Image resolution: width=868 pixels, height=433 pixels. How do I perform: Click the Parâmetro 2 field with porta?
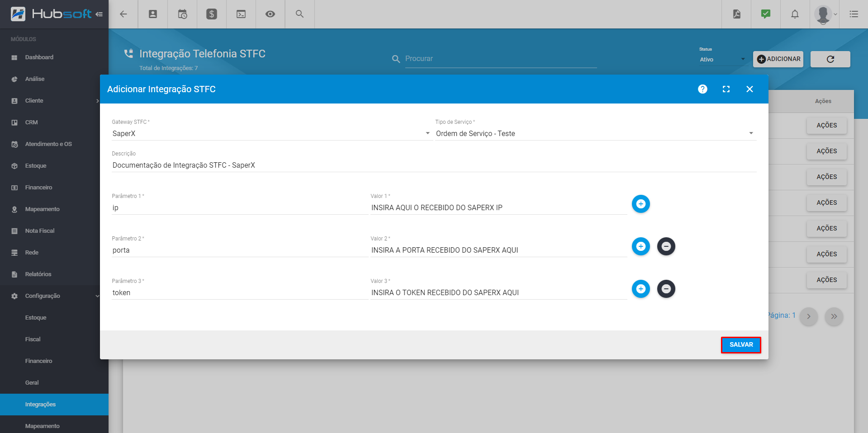point(240,250)
